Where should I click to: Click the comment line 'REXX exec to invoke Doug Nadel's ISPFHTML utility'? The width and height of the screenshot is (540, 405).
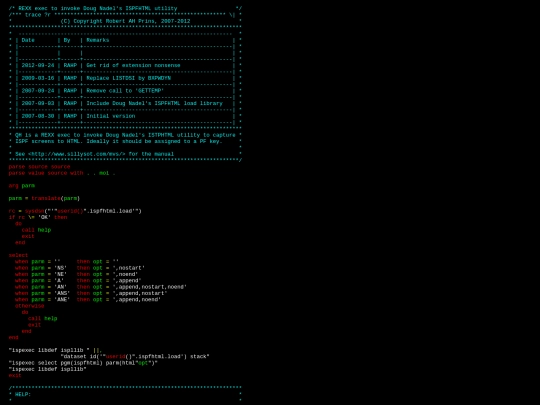tap(97, 8)
